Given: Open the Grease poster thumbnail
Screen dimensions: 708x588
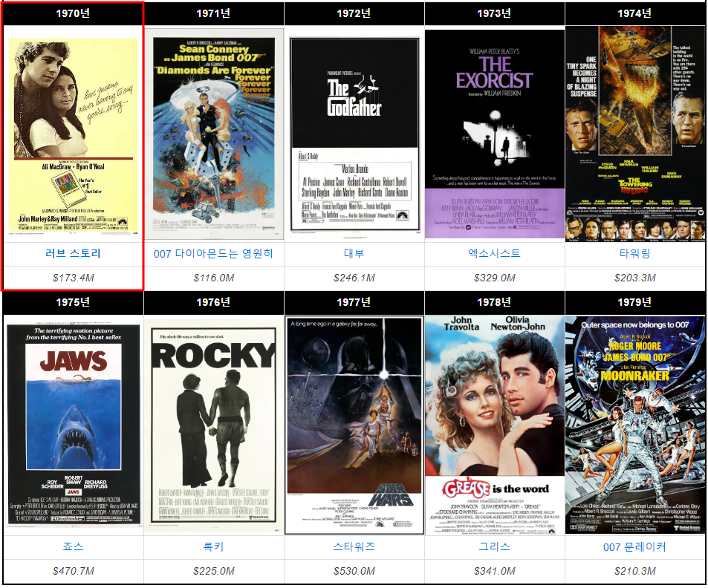Looking at the screenshot, I should [495, 425].
